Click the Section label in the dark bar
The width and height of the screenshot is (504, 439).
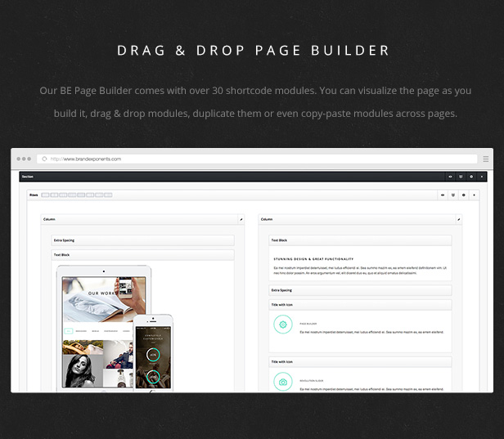click(x=28, y=177)
